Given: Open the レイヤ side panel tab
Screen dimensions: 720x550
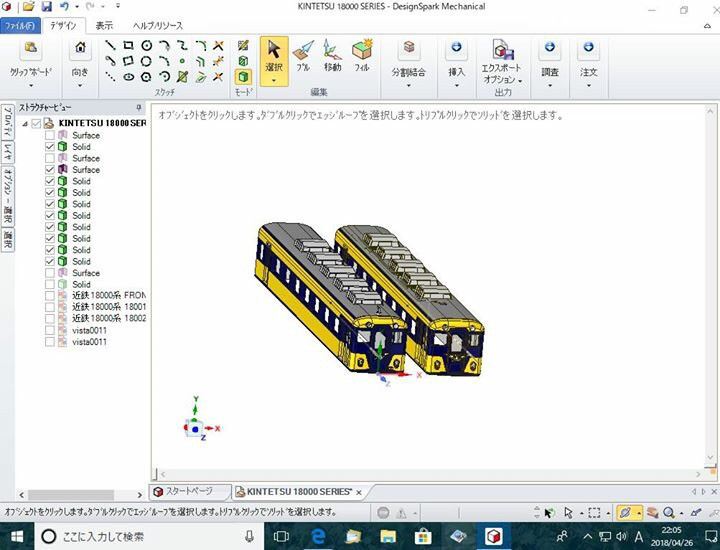Looking at the screenshot, I should coord(7,152).
